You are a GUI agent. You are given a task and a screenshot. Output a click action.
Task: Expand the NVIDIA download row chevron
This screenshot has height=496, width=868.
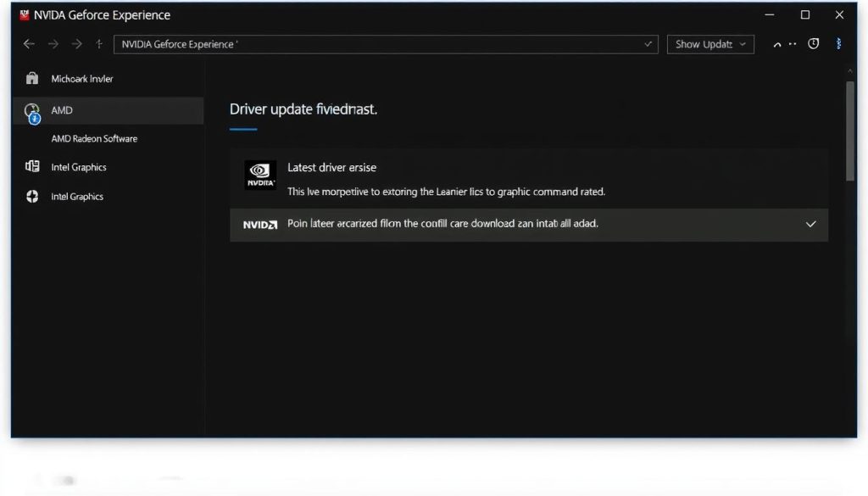[x=810, y=225]
